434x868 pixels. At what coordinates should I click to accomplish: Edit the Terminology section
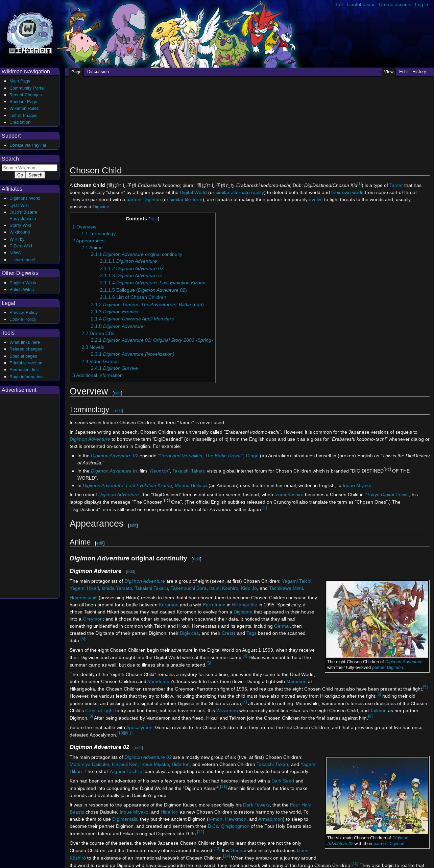pyautogui.click(x=118, y=411)
